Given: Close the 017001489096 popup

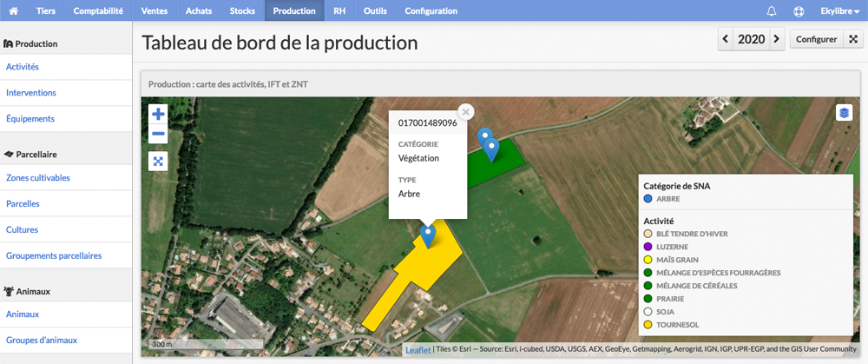Looking at the screenshot, I should pyautogui.click(x=465, y=112).
